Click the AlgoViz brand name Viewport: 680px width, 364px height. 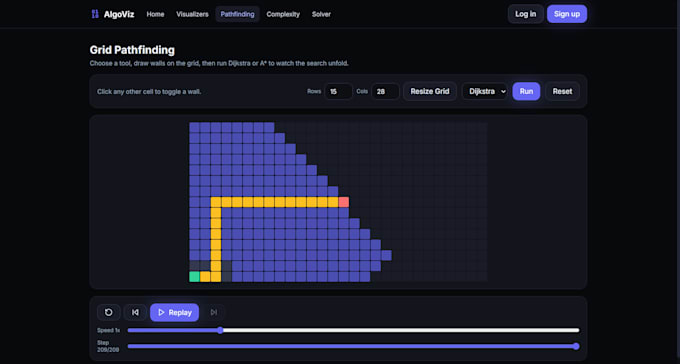tap(119, 14)
